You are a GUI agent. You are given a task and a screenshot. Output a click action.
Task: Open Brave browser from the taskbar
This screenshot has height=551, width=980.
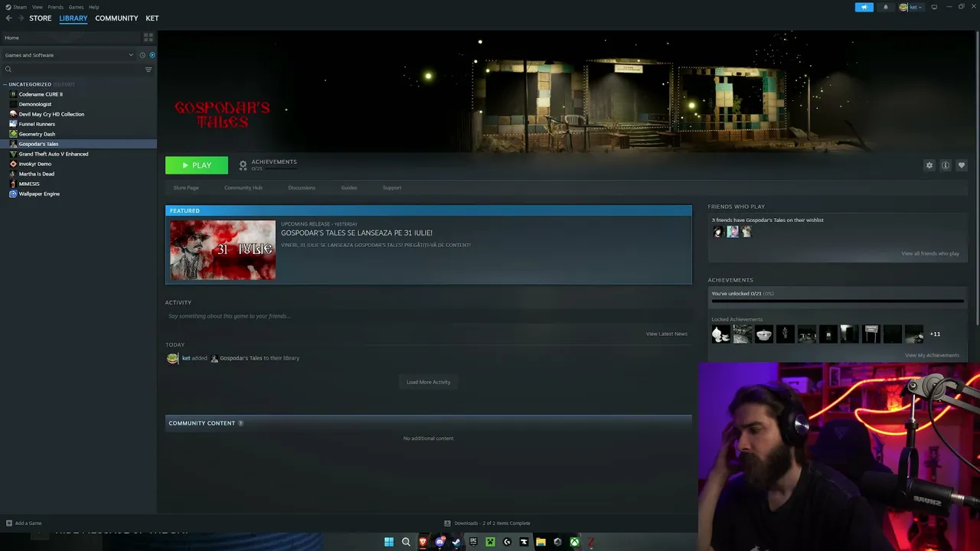(x=423, y=542)
